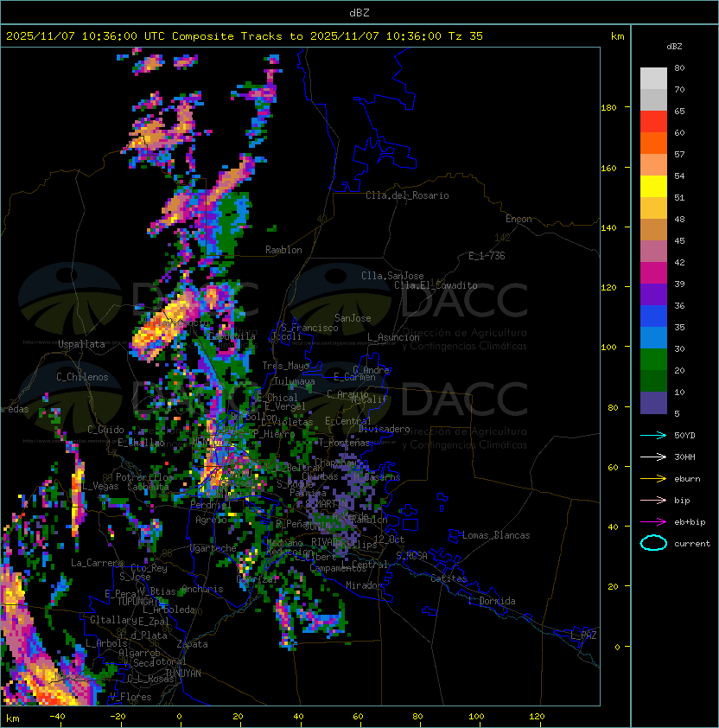Click the -40 km bottom axis tick
Viewport: 719px width, 728px height.
tap(57, 717)
